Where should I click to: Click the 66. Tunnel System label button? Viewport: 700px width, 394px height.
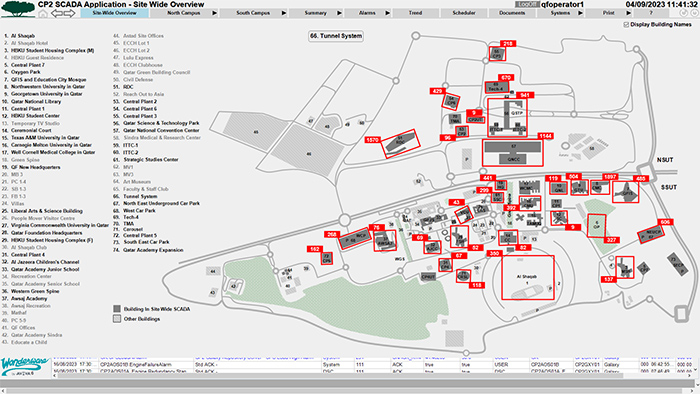pos(336,36)
